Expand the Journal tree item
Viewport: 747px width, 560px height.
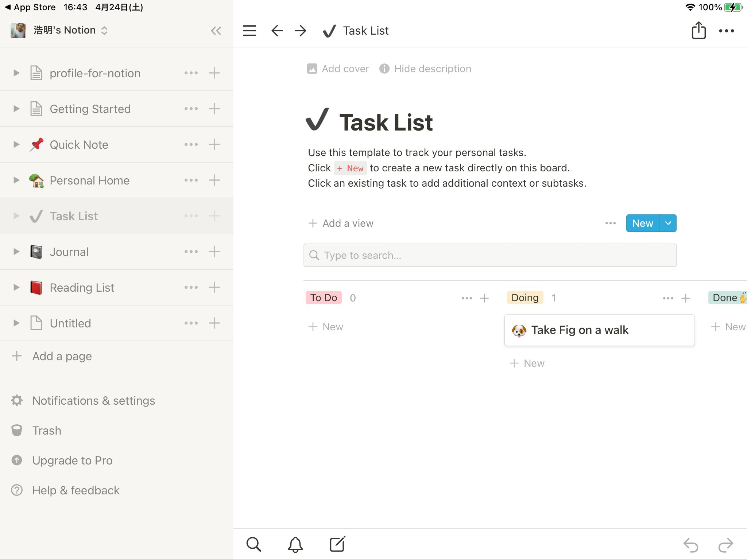(16, 252)
